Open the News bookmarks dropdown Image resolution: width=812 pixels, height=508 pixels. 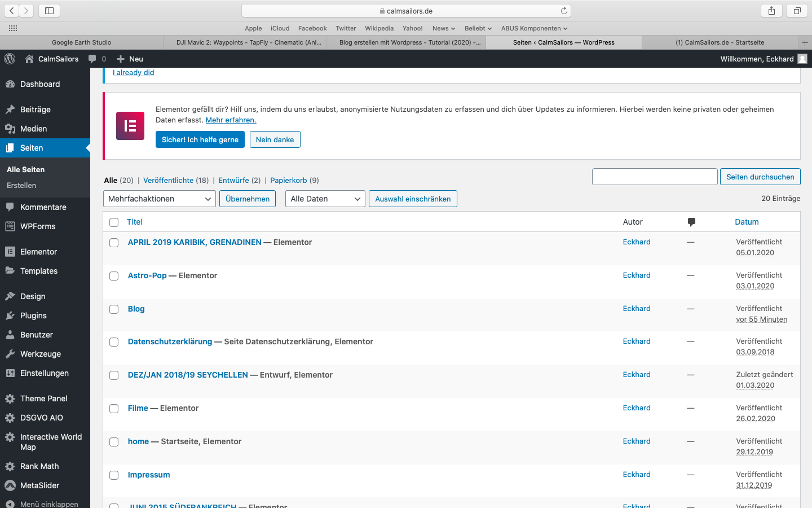[x=444, y=28]
